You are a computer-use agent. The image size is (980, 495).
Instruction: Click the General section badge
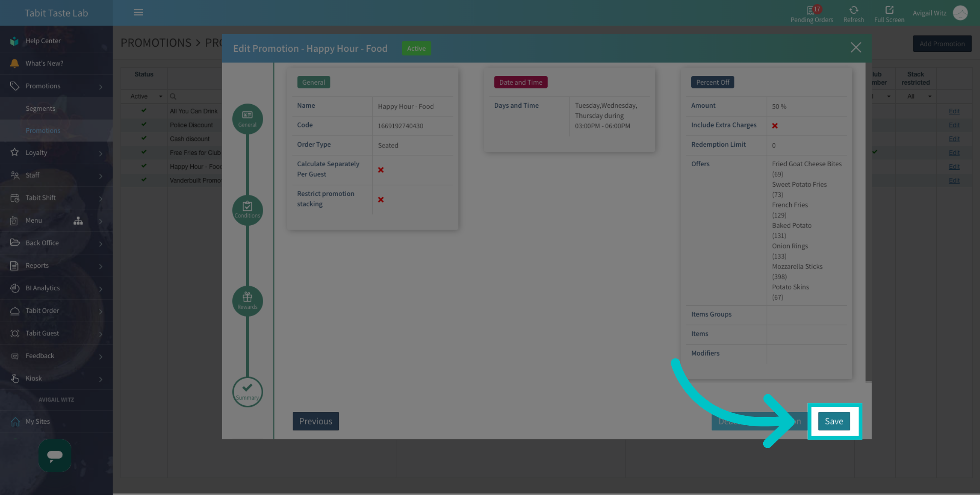313,82
